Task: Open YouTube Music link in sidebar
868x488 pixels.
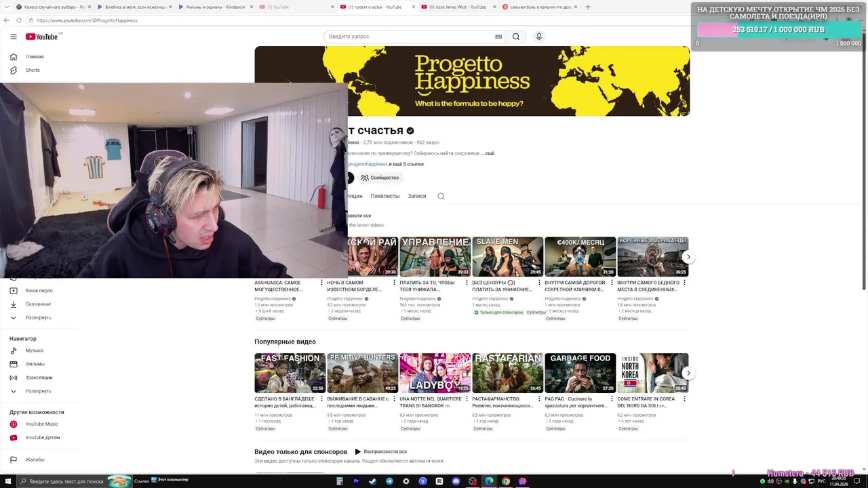Action: tap(41, 424)
